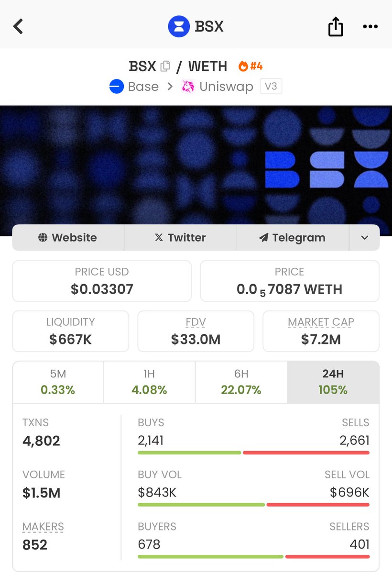Screen dimensions: 392x574
Task: Tap the Uniswap unicorn icon
Action: click(188, 87)
